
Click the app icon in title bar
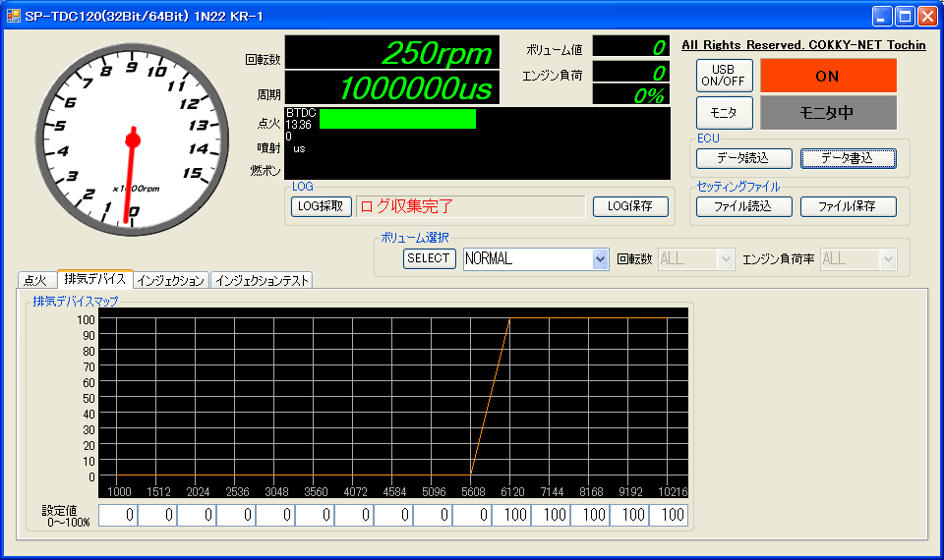(x=14, y=16)
